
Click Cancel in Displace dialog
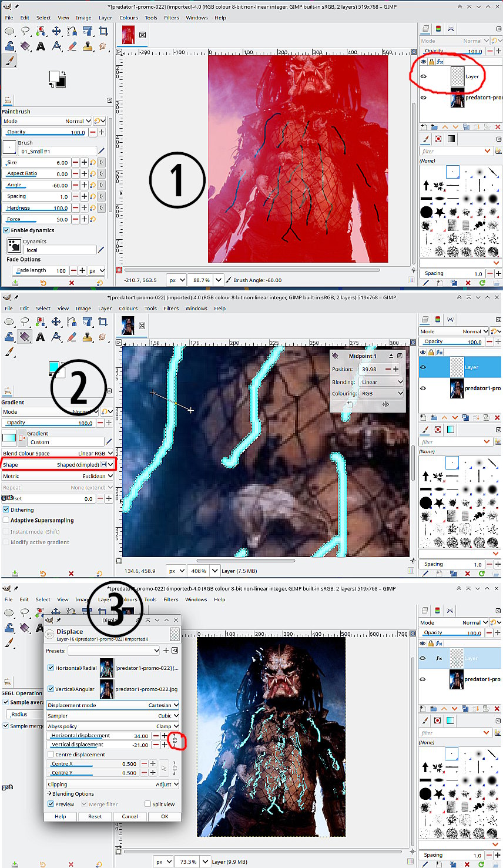point(130,816)
